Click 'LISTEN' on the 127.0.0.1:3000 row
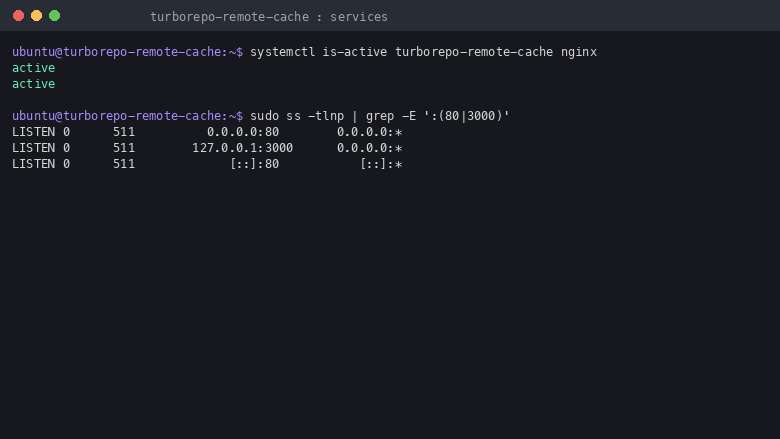The height and width of the screenshot is (439, 780). (x=33, y=148)
